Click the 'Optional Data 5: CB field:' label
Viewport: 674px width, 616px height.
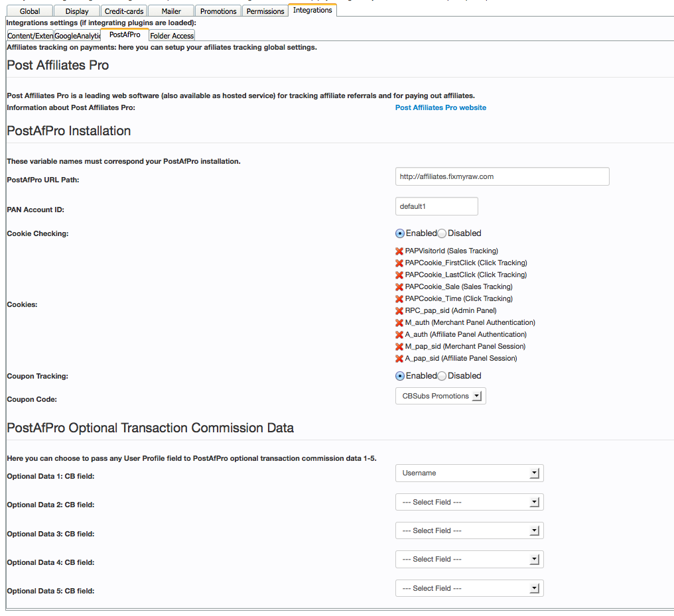(x=50, y=591)
